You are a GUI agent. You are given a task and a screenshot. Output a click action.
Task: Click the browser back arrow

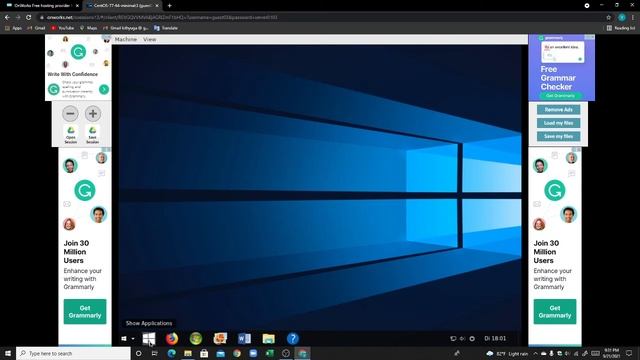[x=7, y=17]
